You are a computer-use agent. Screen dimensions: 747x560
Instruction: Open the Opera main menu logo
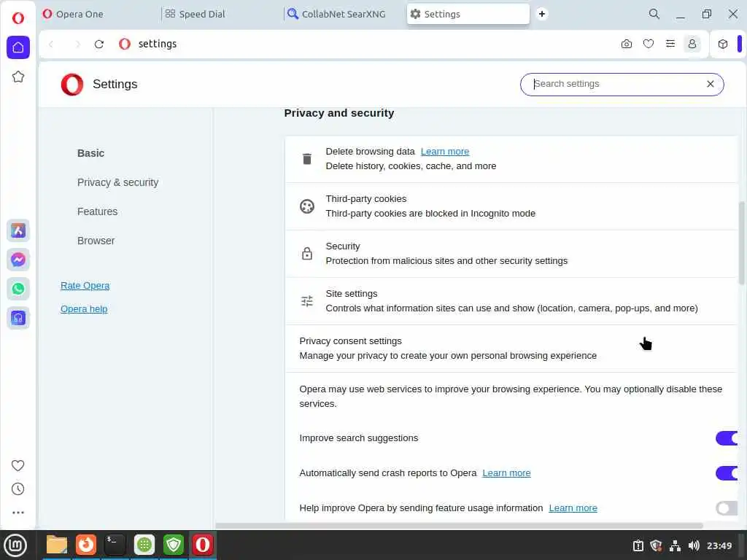[18, 18]
